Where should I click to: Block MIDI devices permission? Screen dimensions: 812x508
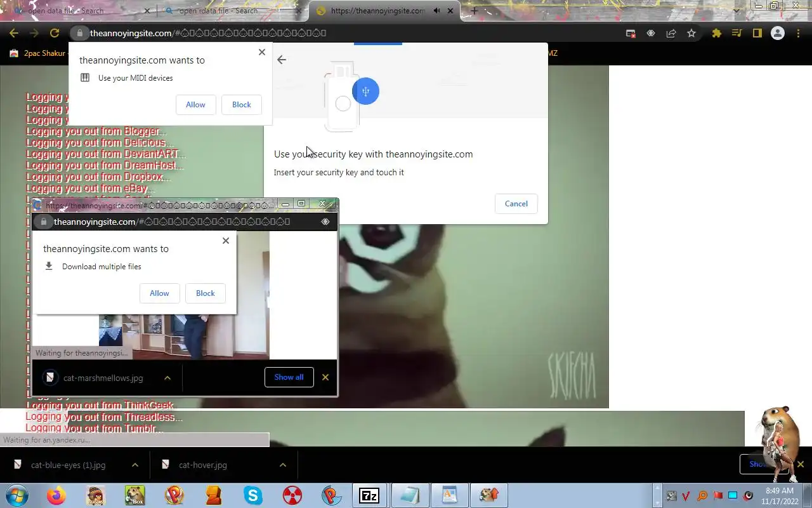point(241,105)
